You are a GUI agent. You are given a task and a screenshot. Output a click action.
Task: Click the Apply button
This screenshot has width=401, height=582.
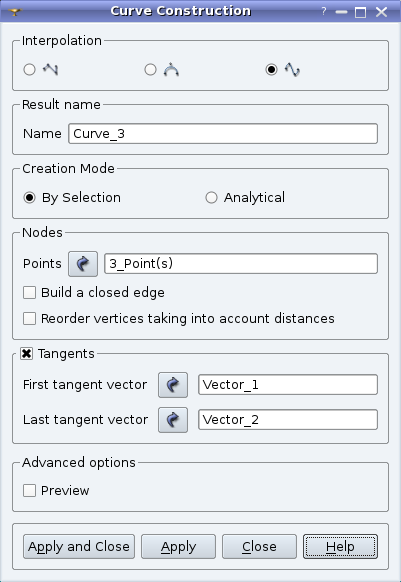[x=178, y=546]
